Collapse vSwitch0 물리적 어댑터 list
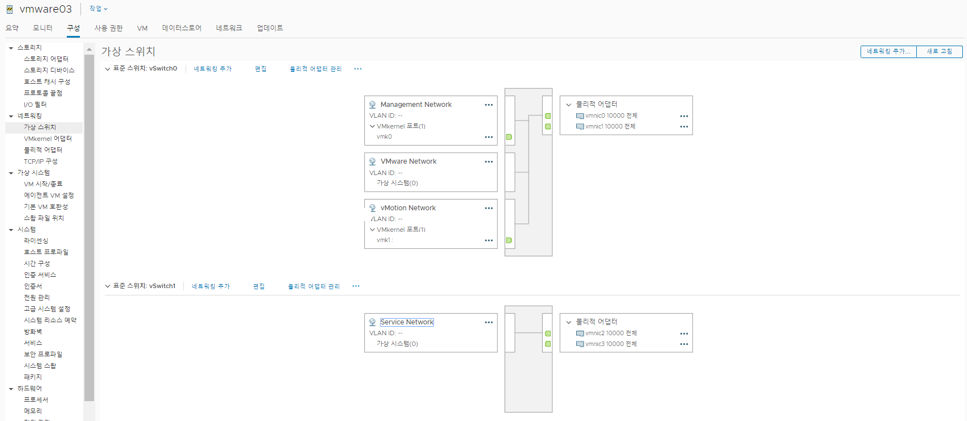Viewport: 967px width, 421px height. pyautogui.click(x=569, y=105)
